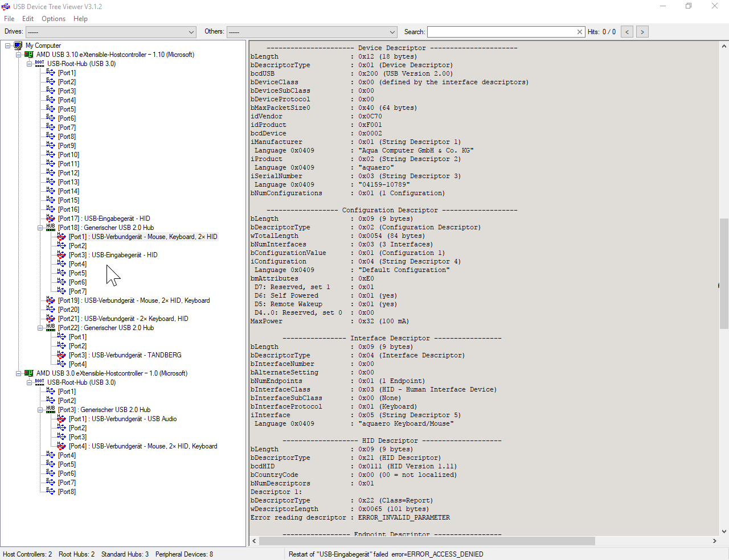Click the vertical scrollbar of descriptor panel
The height and width of the screenshot is (560, 729).
(724, 273)
